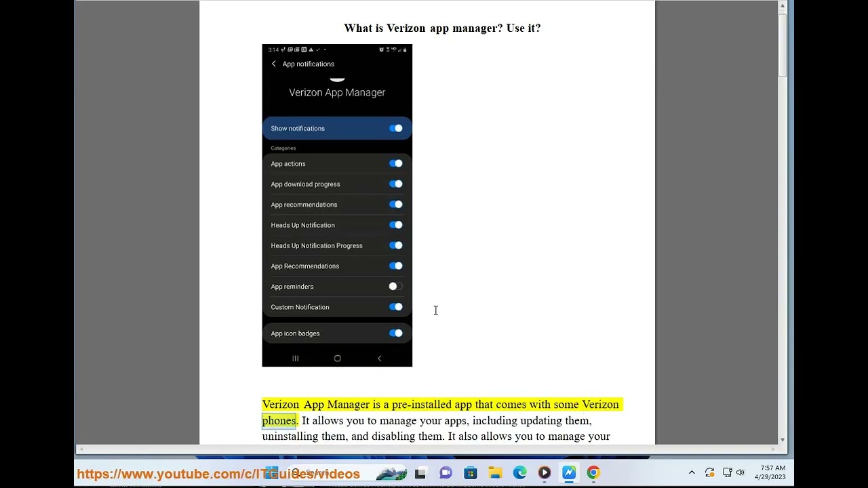The height and width of the screenshot is (488, 868).
Task: Click the phone navigation back button
Action: 379,358
